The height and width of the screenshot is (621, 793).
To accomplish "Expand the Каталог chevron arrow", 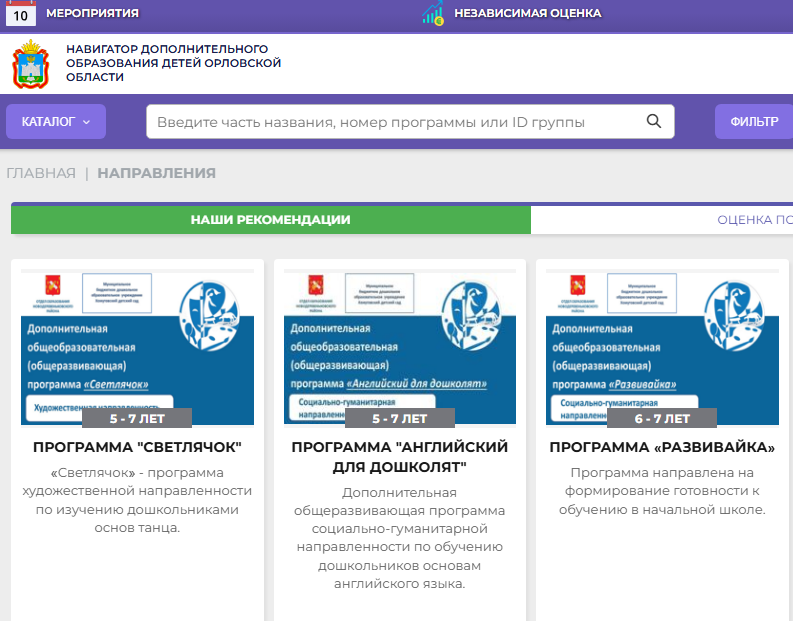I will pyautogui.click(x=87, y=122).
